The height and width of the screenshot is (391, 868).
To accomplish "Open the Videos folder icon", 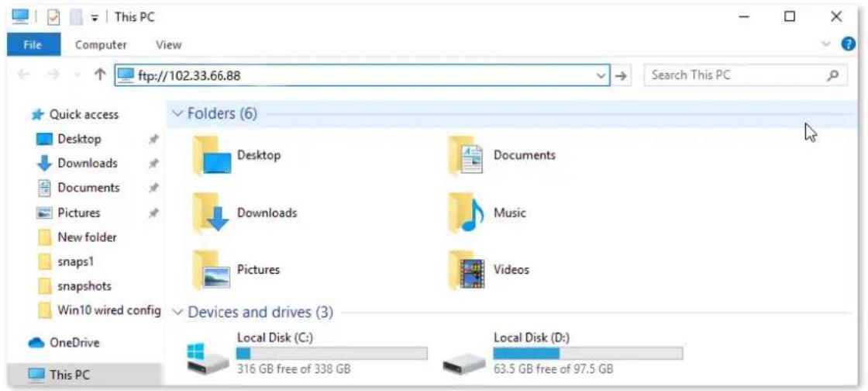I will (466, 270).
